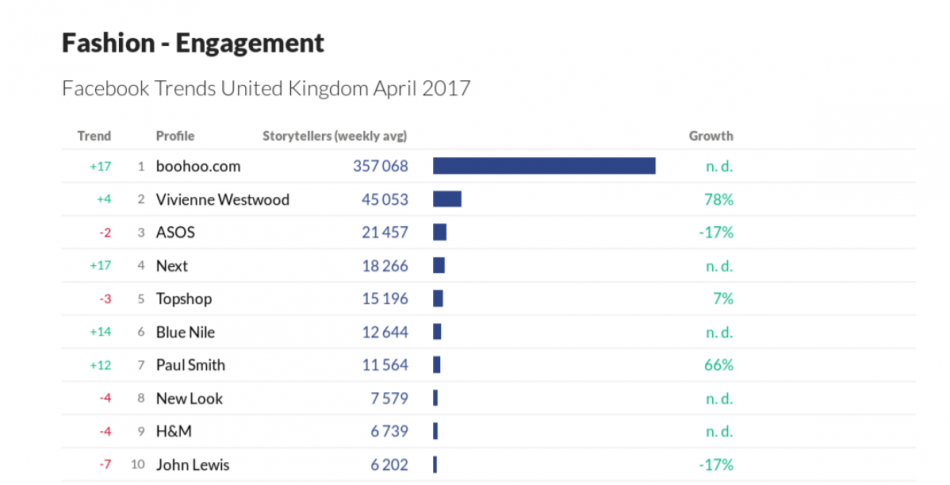Select the ASOS profile row
The width and height of the screenshot is (950, 485).
pos(175,232)
